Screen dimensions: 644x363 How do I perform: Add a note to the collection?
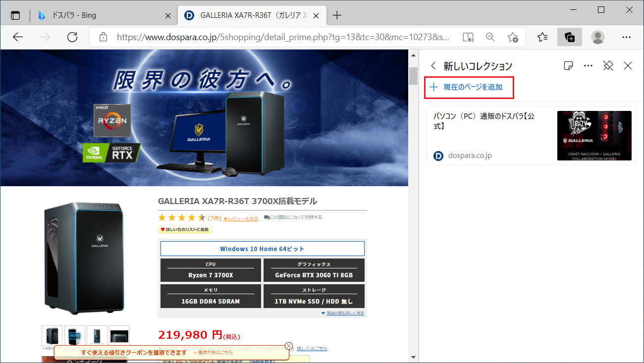tap(569, 65)
